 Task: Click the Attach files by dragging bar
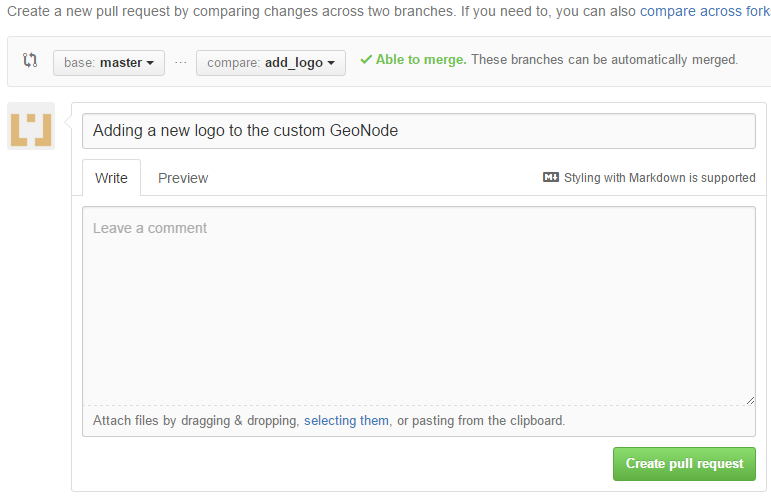(419, 421)
